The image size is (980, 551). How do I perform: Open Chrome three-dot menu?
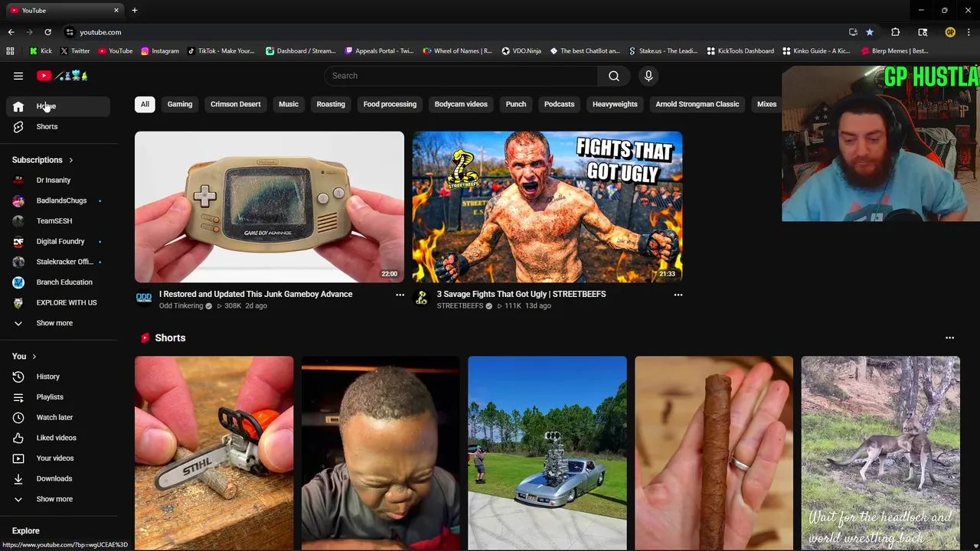[x=969, y=32]
